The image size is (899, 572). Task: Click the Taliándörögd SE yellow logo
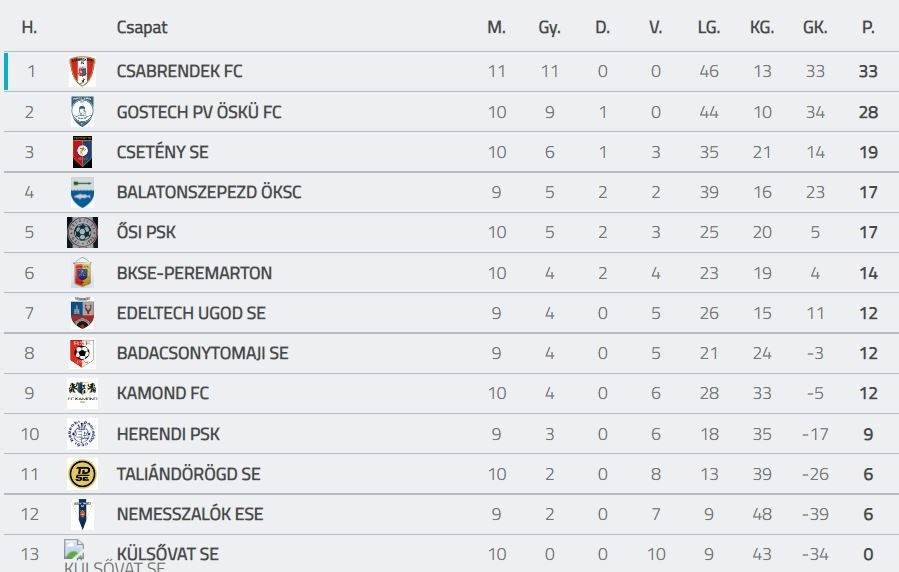click(82, 474)
